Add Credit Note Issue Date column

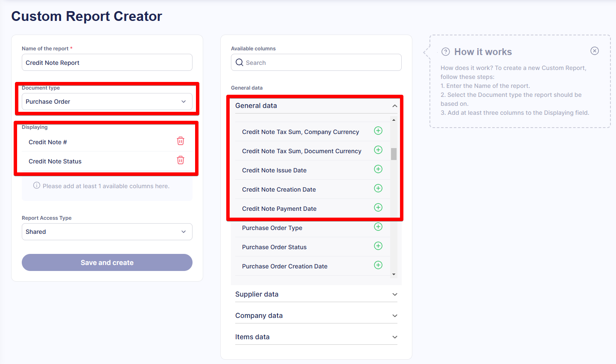click(378, 169)
